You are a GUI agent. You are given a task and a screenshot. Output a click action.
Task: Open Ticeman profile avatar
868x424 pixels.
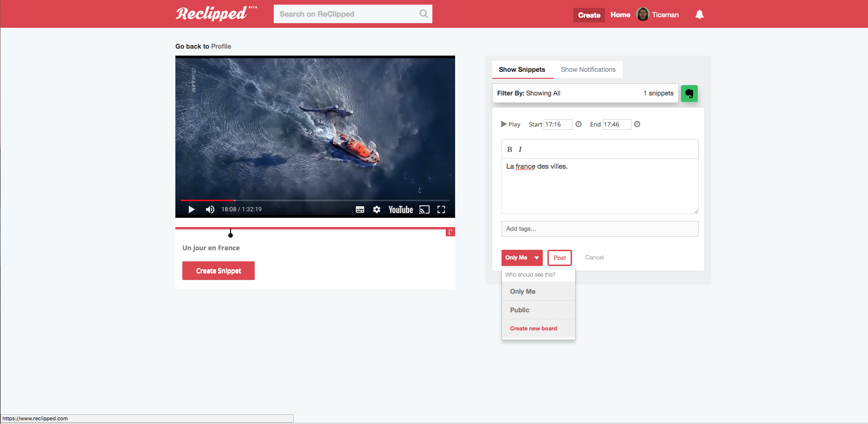point(643,14)
